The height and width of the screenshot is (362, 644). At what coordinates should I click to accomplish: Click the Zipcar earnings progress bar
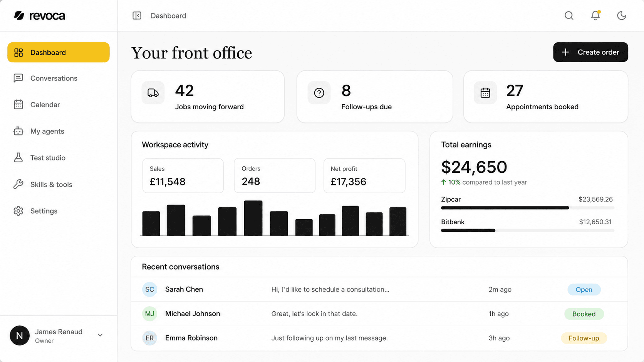[528, 208]
